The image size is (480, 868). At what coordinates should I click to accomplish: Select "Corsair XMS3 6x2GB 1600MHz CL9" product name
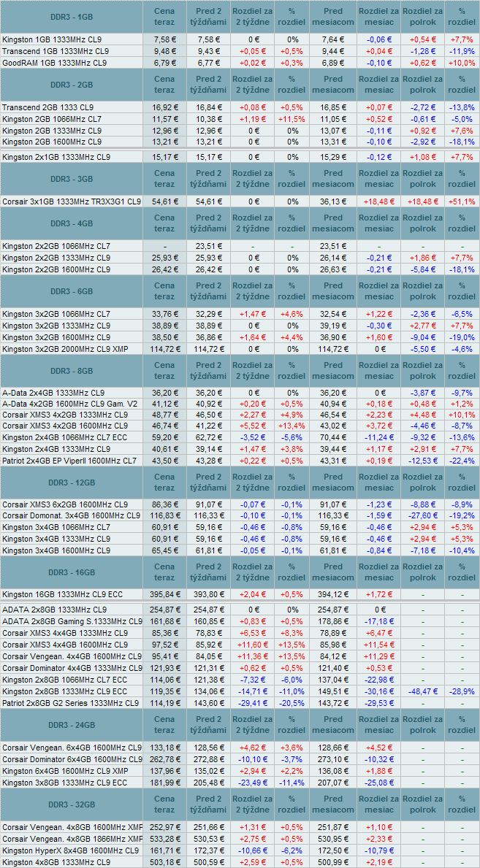(x=65, y=505)
